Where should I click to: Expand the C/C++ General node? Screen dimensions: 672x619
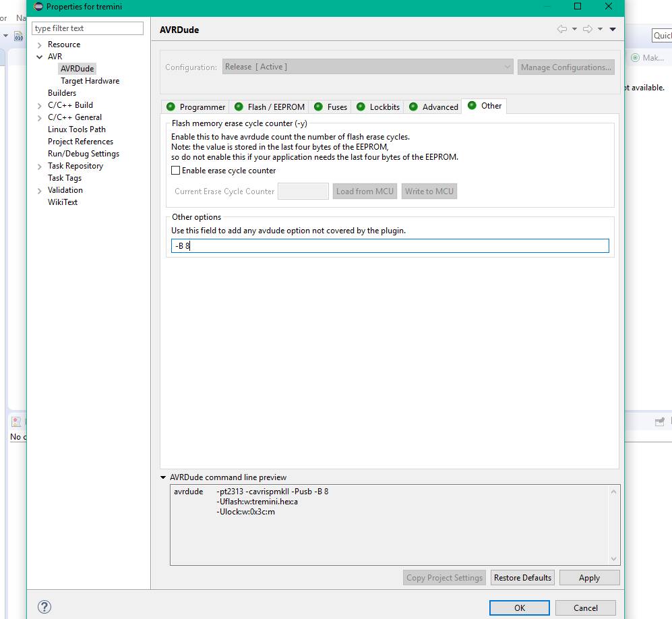(39, 118)
